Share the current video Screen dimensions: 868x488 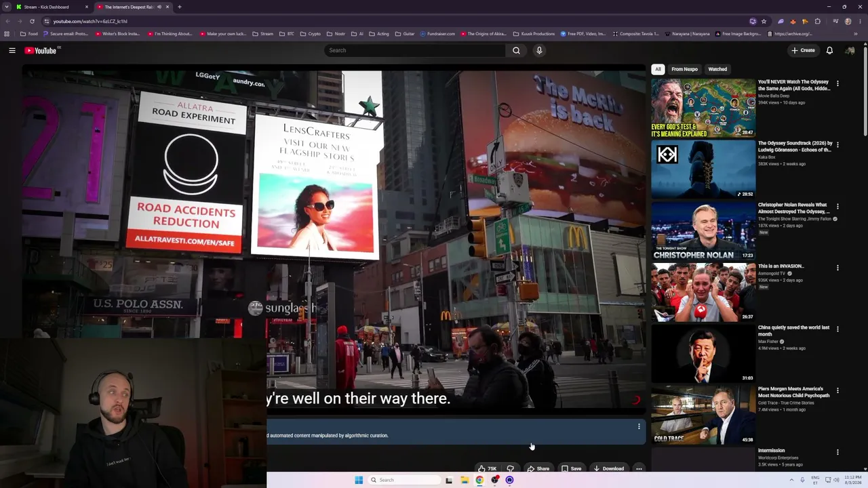[538, 468]
